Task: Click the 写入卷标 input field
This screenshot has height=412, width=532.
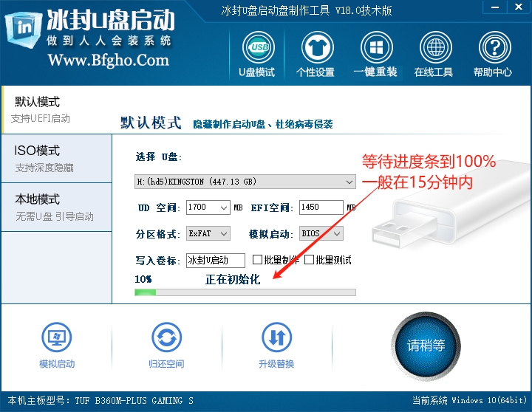Action: coord(216,261)
